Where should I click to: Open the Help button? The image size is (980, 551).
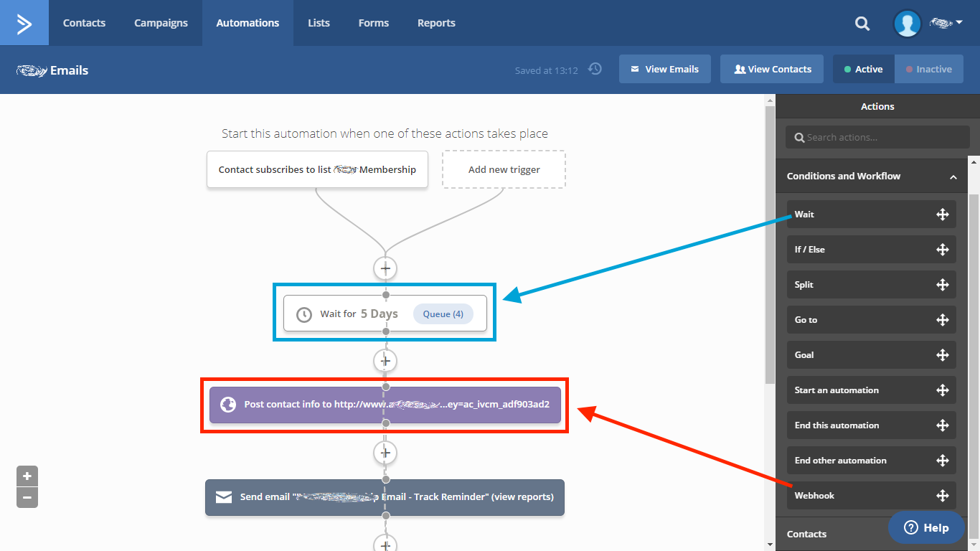(926, 528)
